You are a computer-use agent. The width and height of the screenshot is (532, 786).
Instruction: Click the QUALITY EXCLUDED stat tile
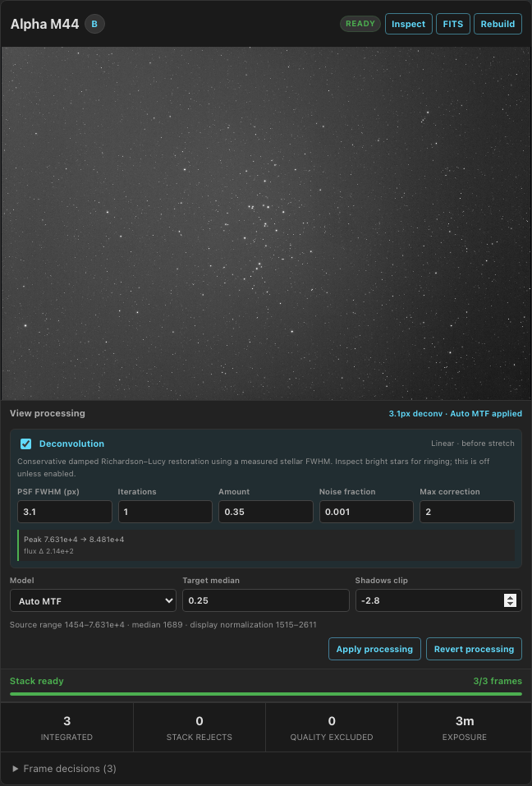point(332,728)
